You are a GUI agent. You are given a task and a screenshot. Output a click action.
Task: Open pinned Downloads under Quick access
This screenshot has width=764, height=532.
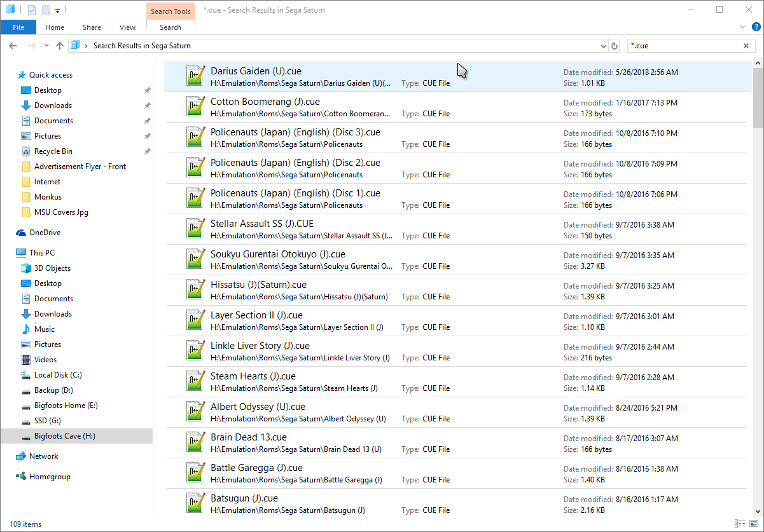(x=53, y=106)
